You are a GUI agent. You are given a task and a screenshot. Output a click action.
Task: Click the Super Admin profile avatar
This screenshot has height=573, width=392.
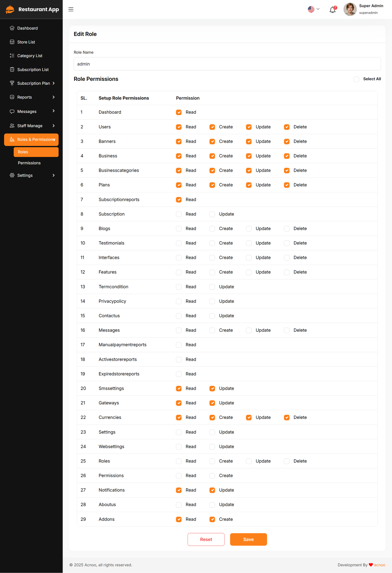(x=350, y=9)
